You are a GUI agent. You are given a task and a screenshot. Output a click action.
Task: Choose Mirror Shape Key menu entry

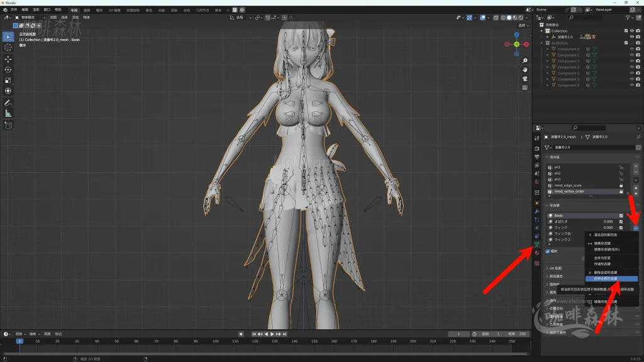tap(611, 243)
